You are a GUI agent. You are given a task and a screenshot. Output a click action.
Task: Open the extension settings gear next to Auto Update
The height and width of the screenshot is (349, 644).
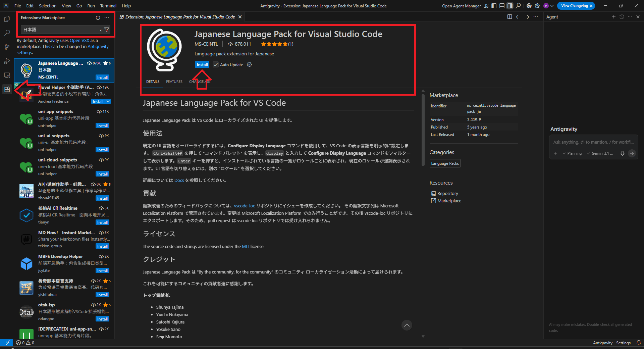click(x=249, y=64)
